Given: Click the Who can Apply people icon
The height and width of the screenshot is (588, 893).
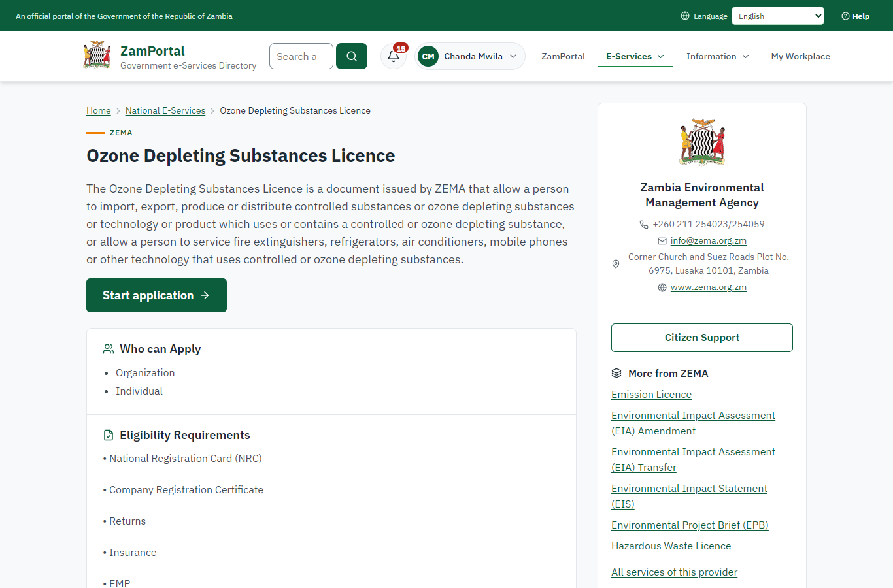Looking at the screenshot, I should [109, 349].
